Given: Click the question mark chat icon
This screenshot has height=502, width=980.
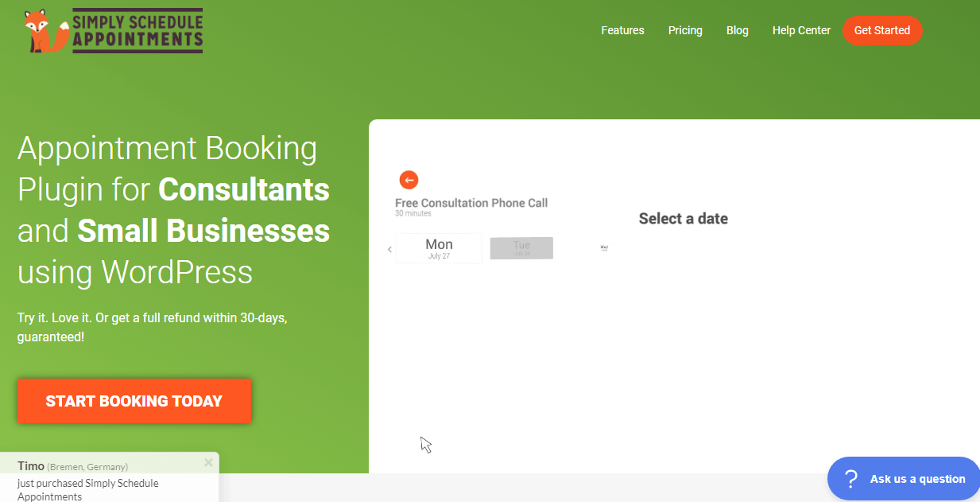Looking at the screenshot, I should pos(850,479).
